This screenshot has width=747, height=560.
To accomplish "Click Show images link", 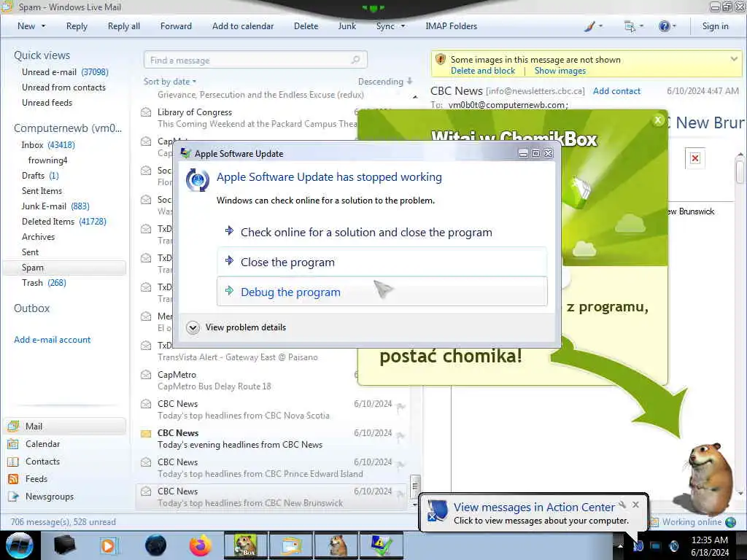I will click(560, 71).
